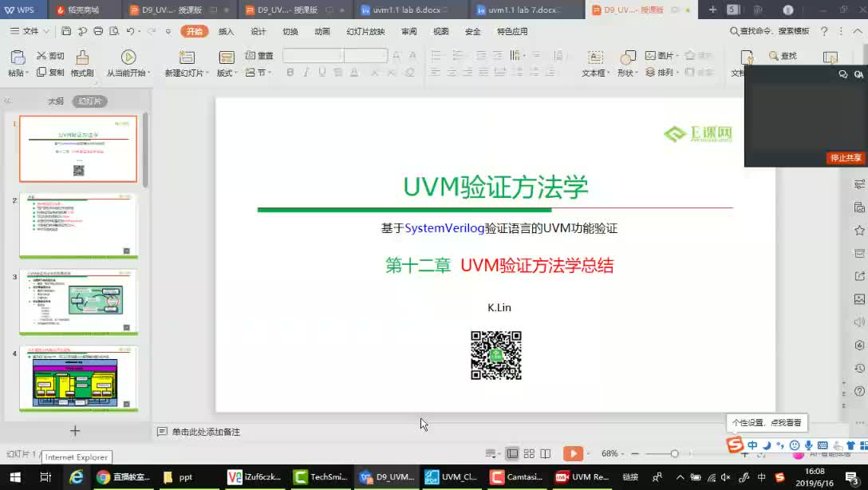The image size is (868, 490).
Task: Click the 个性设置，点我看看 tooltip
Action: point(767,422)
